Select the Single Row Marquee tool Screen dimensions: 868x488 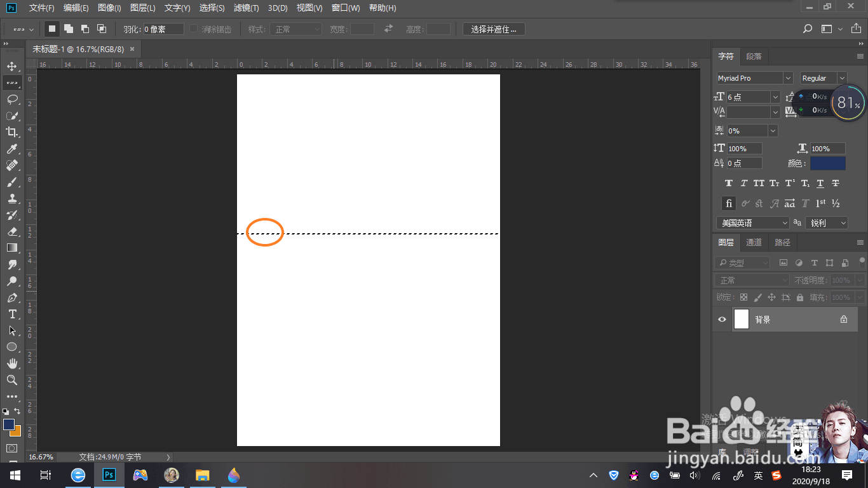[x=11, y=83]
